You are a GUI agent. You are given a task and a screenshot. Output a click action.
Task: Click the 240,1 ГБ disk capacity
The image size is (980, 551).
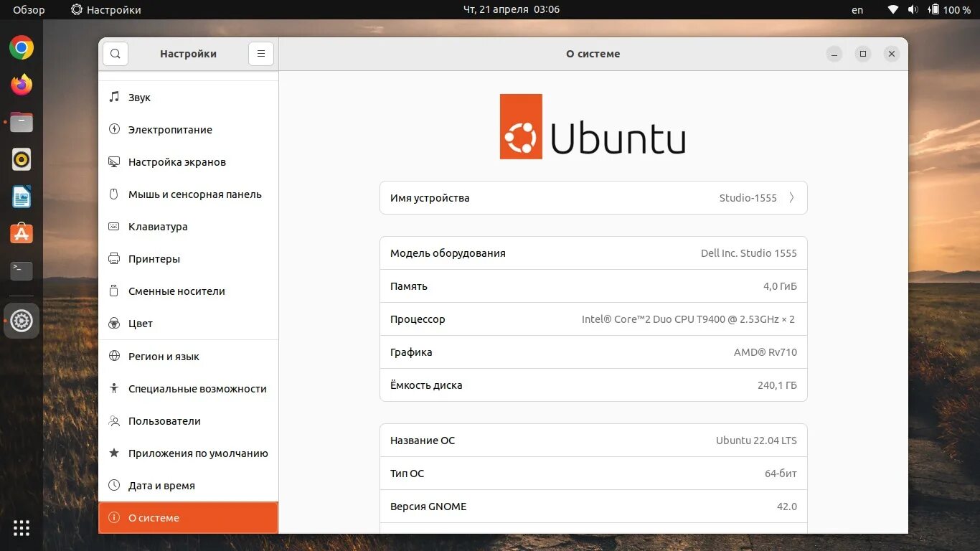pos(777,385)
